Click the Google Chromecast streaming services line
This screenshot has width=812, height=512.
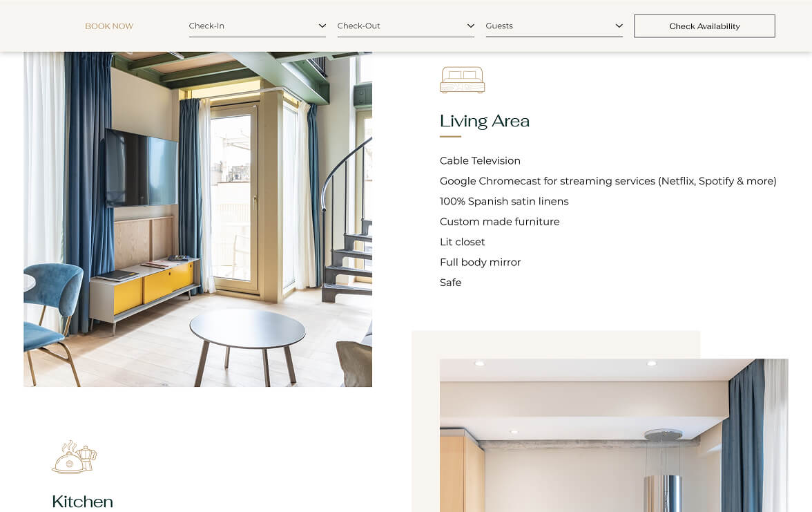point(608,181)
